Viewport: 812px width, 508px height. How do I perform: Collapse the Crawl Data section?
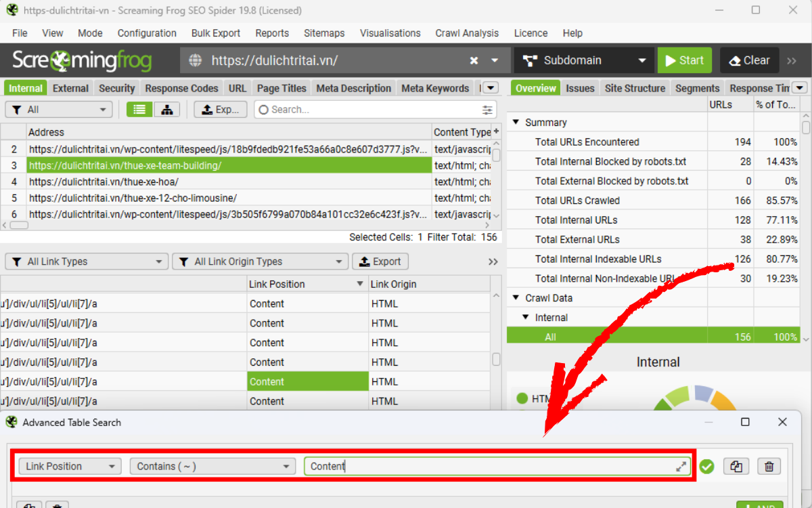[516, 298]
